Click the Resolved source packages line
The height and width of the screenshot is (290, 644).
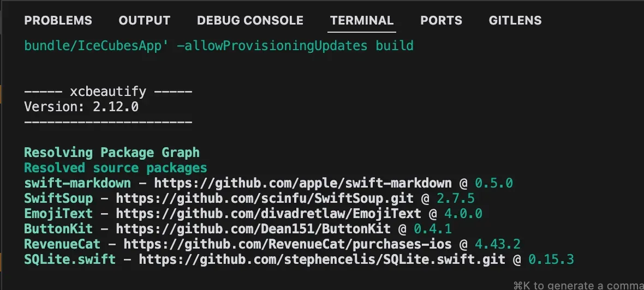(115, 168)
